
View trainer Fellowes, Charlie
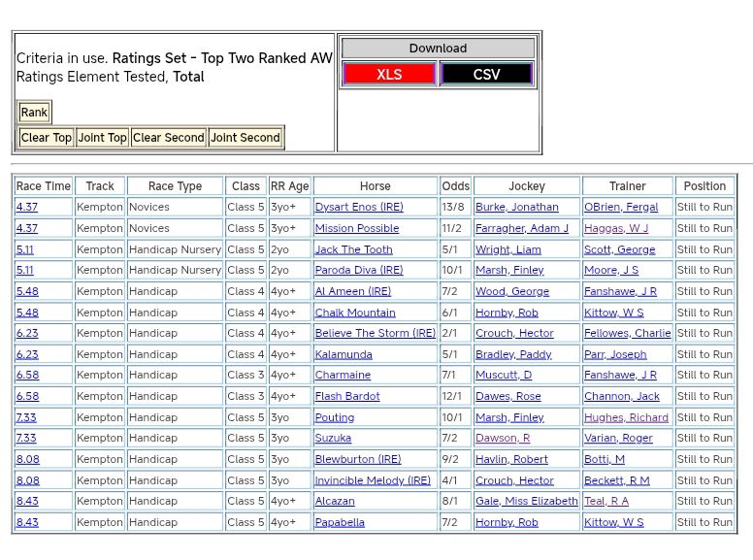point(627,334)
